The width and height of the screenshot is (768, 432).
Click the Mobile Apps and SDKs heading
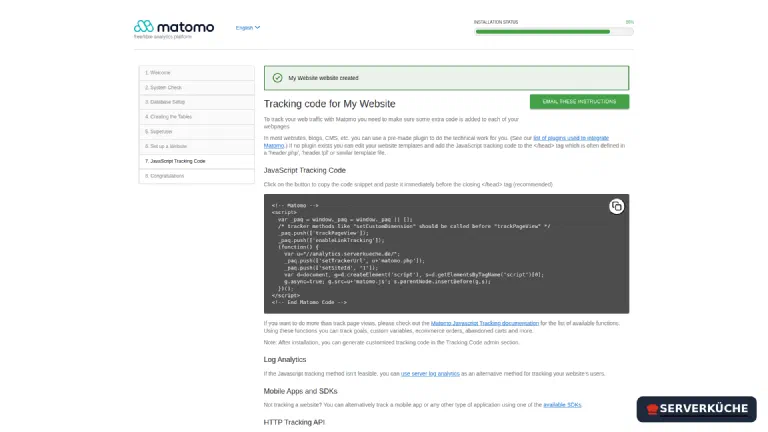click(x=300, y=391)
